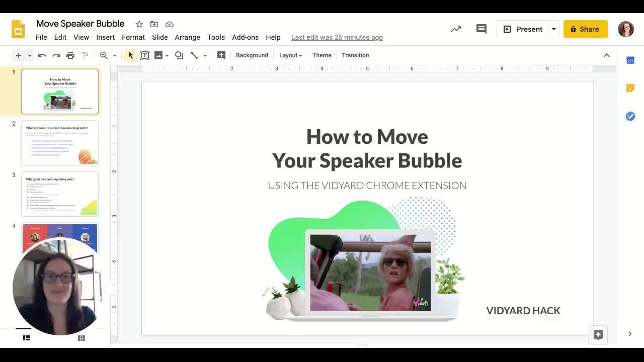Image resolution: width=644 pixels, height=362 pixels.
Task: Open image insert dropdown arrow
Action: point(167,55)
